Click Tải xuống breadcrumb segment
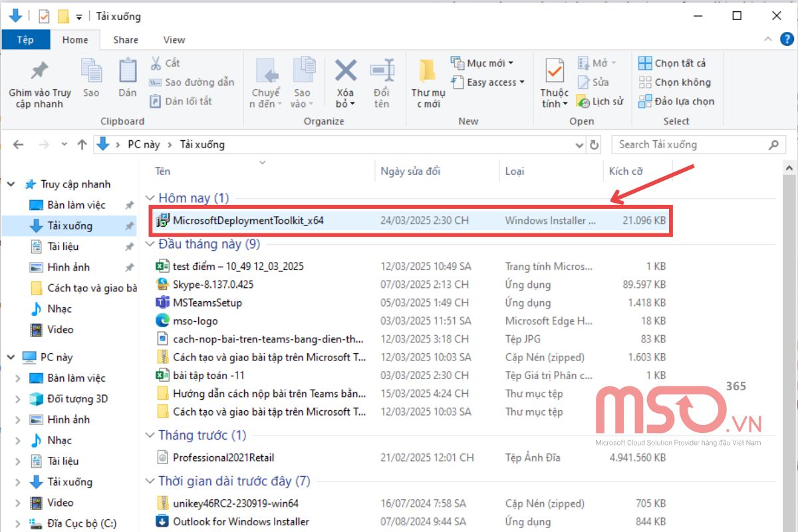The image size is (798, 532). tap(202, 144)
